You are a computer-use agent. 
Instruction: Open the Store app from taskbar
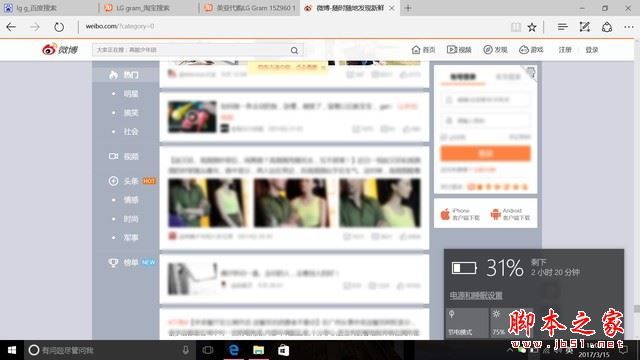(283, 350)
